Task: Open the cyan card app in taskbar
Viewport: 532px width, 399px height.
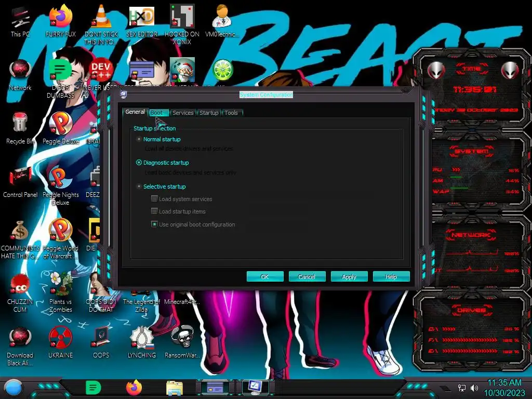Action: point(215,387)
